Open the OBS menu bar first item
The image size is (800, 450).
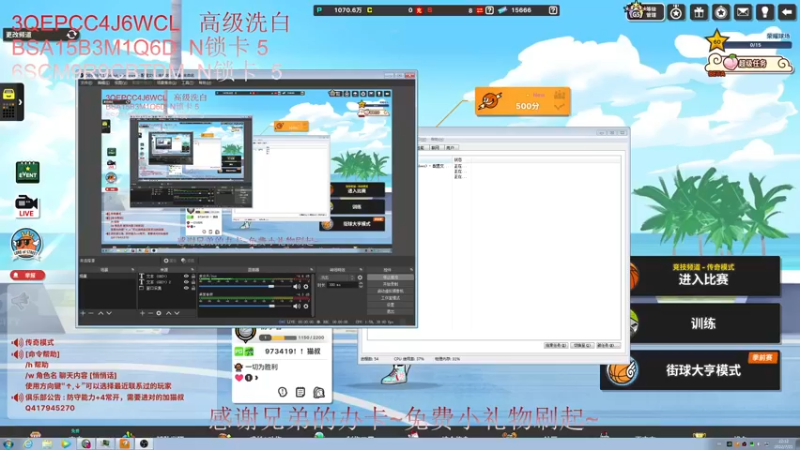86,83
